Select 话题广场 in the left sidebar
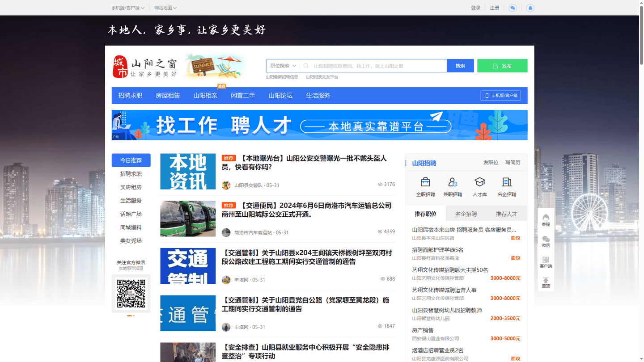 (131, 214)
